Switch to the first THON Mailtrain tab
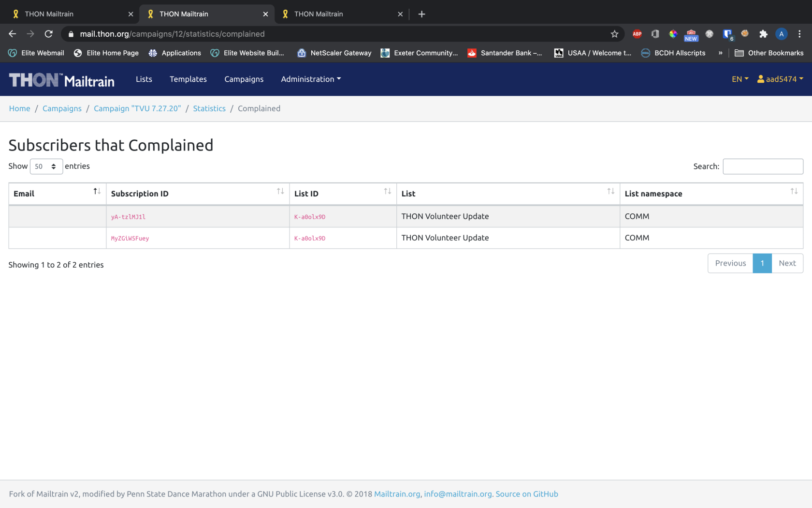 click(x=71, y=14)
